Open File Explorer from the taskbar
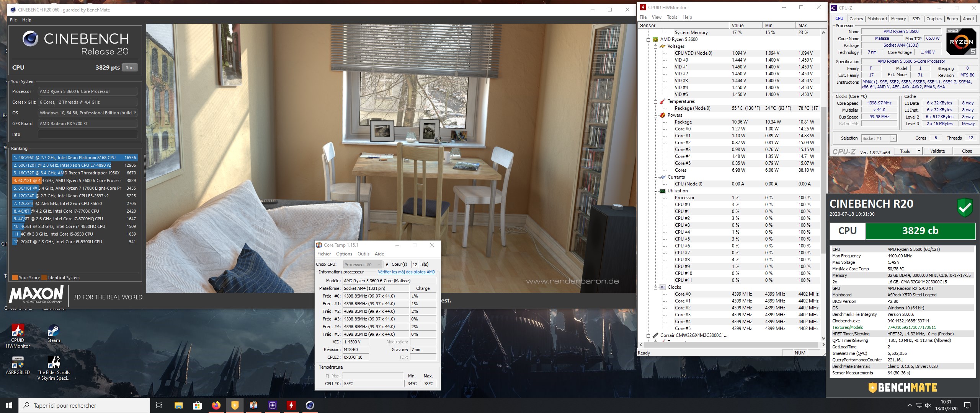This screenshot has width=980, height=413. [178, 405]
